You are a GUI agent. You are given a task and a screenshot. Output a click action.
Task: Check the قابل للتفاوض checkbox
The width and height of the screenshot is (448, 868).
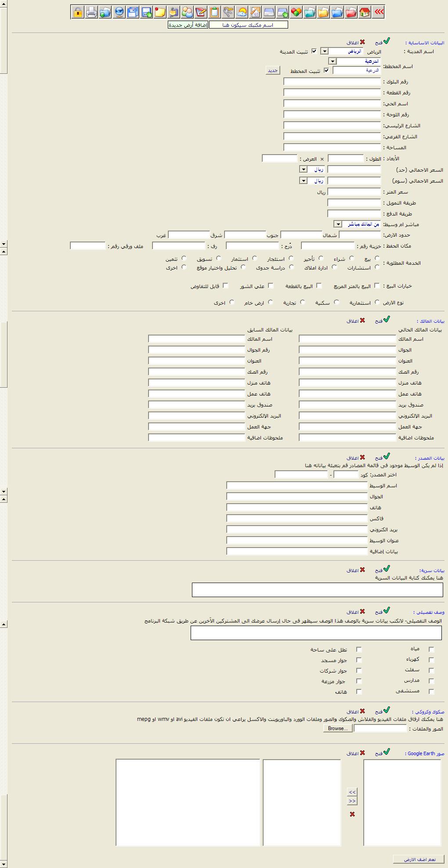226,285
